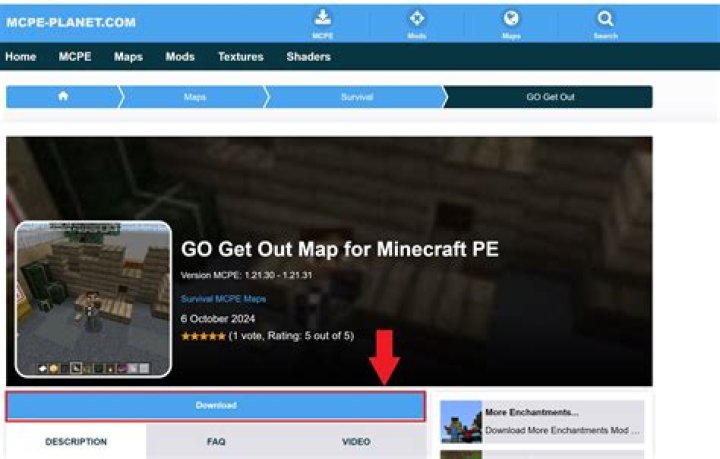720x459 pixels.
Task: Follow the Survival MCPE Maps link
Action: [223, 299]
